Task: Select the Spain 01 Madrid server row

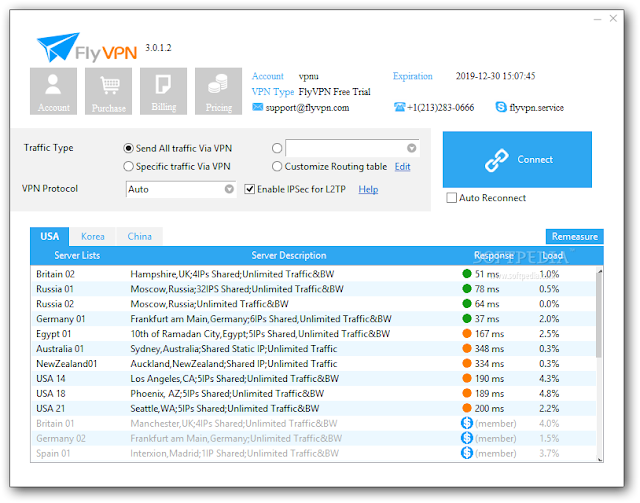Action: click(313, 453)
